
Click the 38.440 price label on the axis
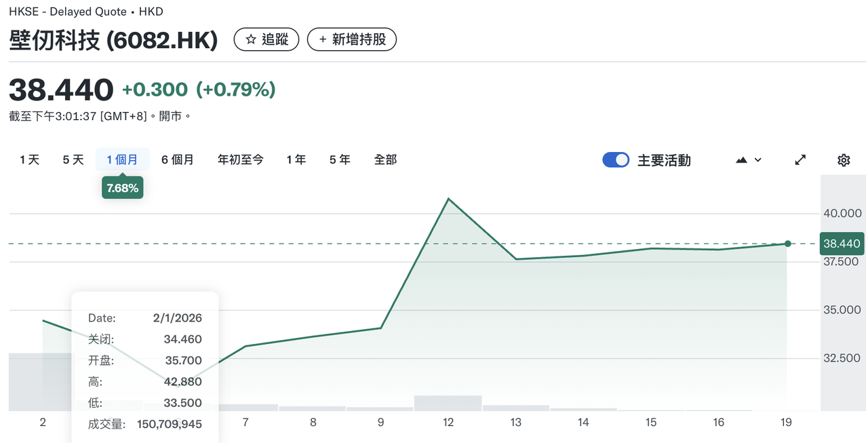point(842,243)
